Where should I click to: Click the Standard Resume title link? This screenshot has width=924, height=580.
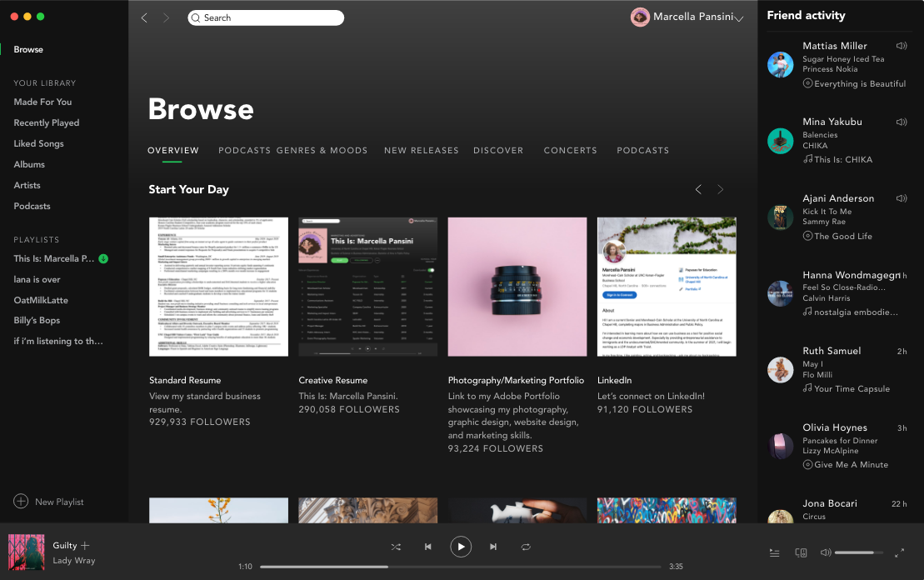[x=185, y=380]
